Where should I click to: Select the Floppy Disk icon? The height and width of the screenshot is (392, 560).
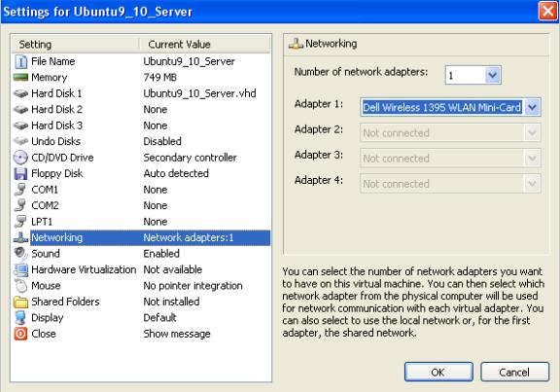click(x=20, y=174)
